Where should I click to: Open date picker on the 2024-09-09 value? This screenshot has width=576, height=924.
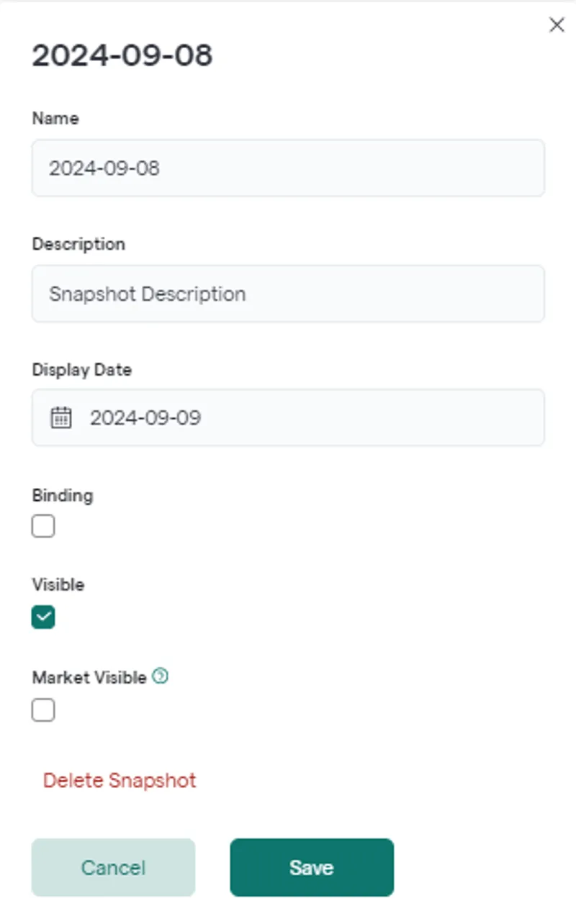click(145, 417)
